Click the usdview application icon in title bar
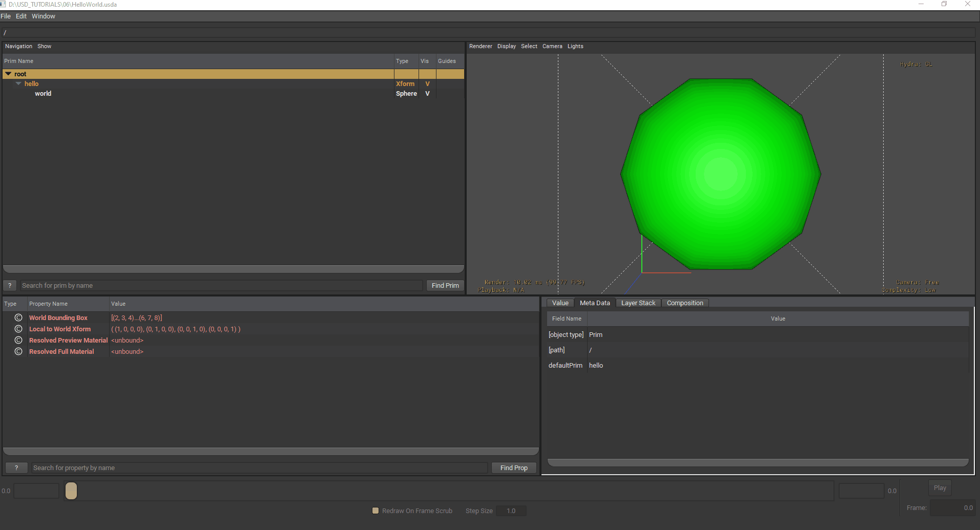Screen dimensions: 980x530 tap(4, 4)
